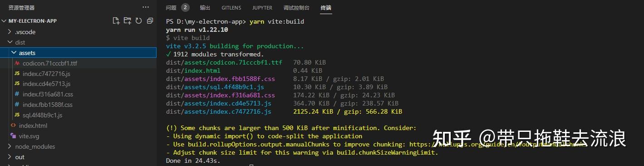Create a new file in explorer

click(116, 21)
